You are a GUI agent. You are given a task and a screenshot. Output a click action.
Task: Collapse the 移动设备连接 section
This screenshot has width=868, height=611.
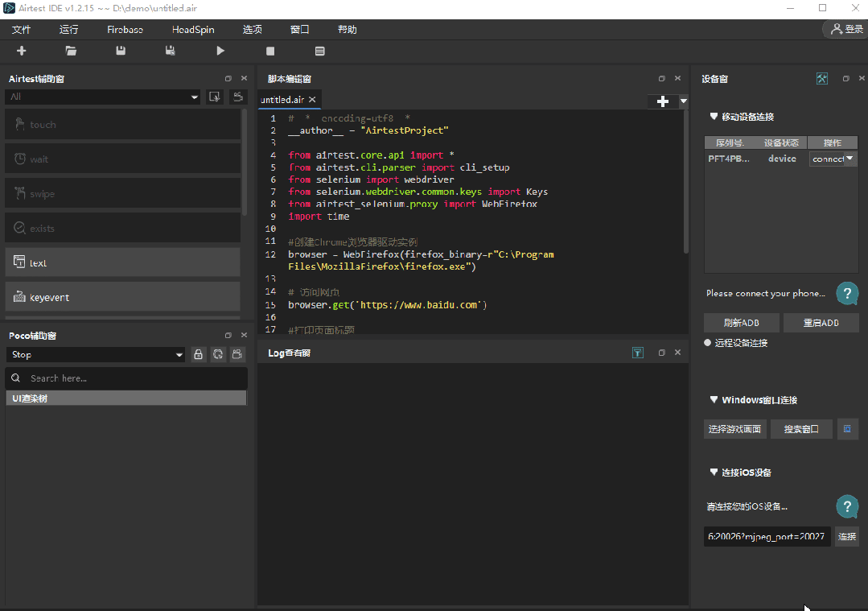(714, 117)
